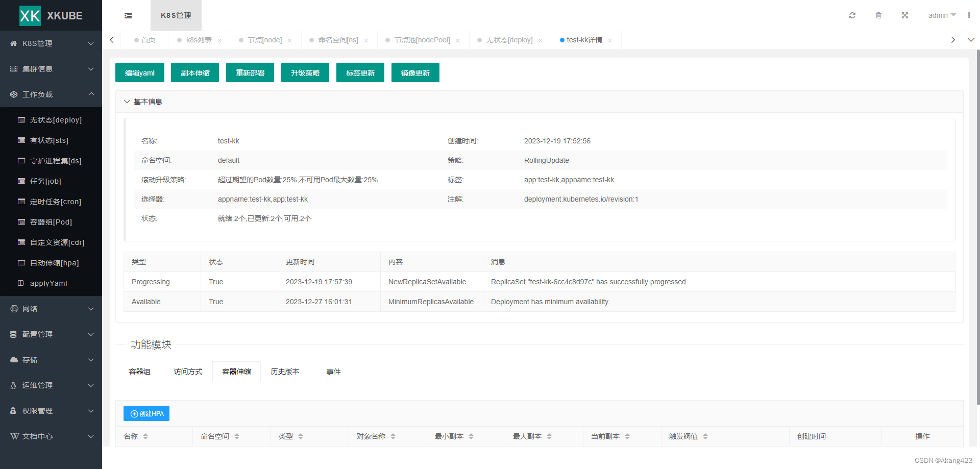
Task: Open 任务[job] in the sidebar
Action: pyautogui.click(x=51, y=181)
